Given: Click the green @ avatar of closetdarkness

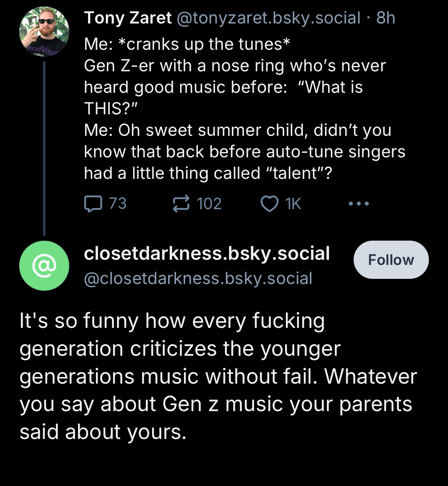Looking at the screenshot, I should click(44, 265).
